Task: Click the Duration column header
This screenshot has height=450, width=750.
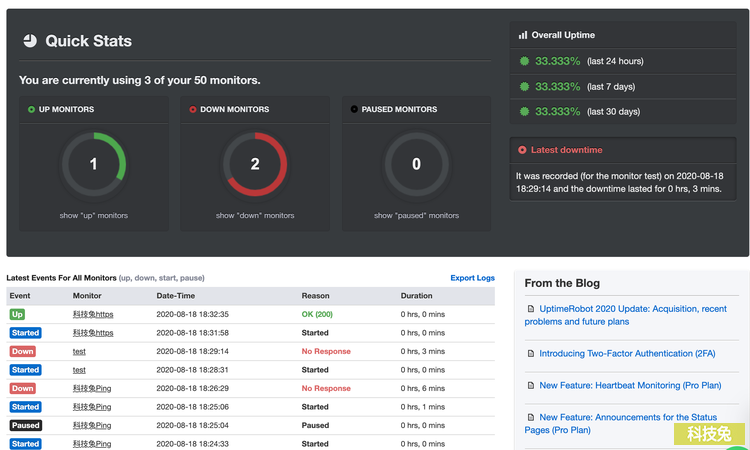Action: 417,296
